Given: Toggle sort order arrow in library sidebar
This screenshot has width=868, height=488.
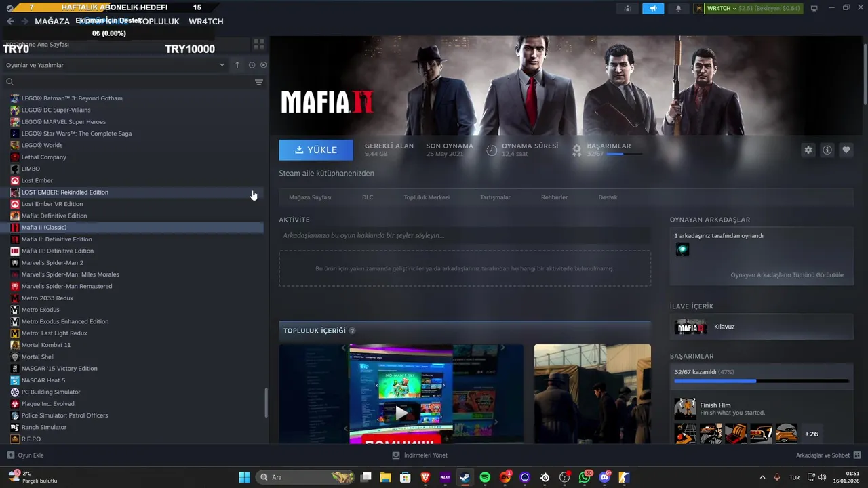Looking at the screenshot, I should click(x=237, y=65).
